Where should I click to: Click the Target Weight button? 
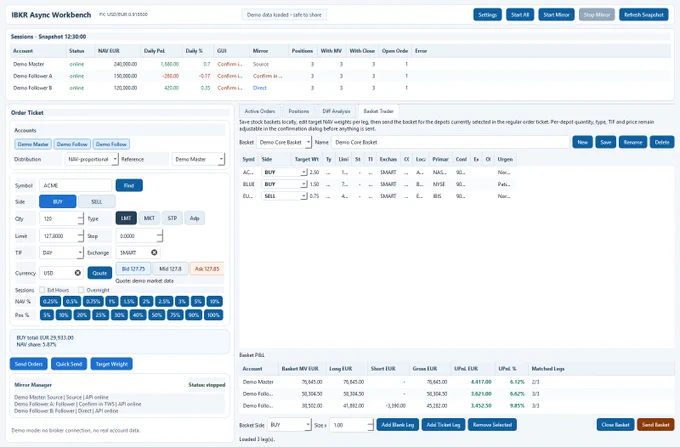[x=111, y=364]
